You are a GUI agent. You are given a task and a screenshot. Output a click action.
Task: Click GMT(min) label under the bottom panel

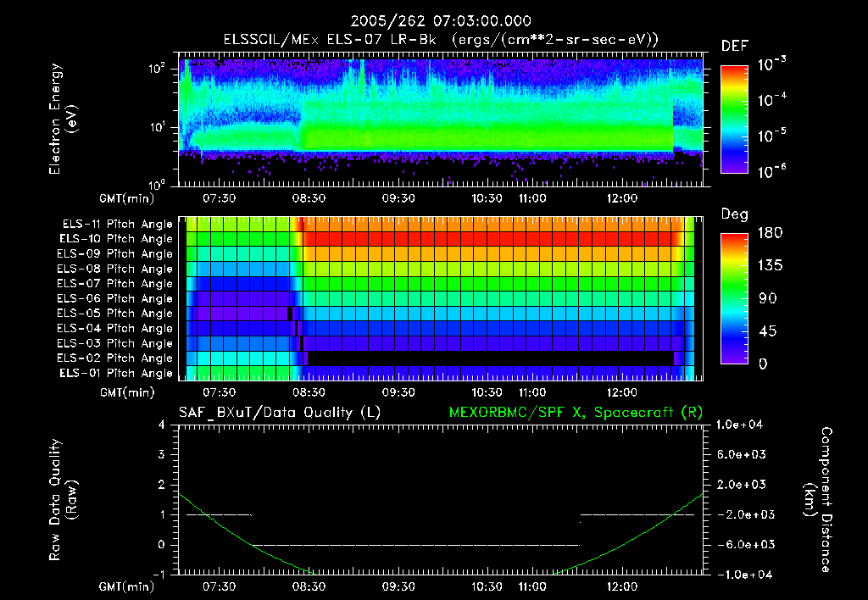[x=127, y=586]
